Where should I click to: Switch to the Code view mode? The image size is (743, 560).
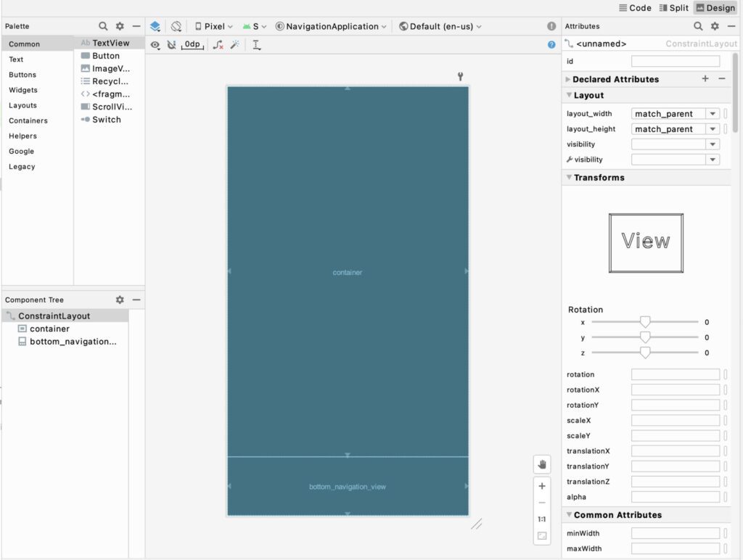tap(635, 7)
